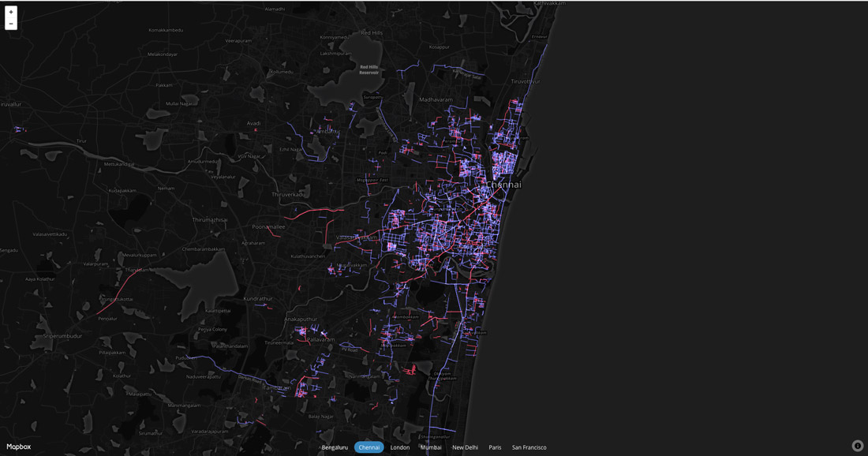The width and height of the screenshot is (868, 456).
Task: Click the Poonamallee map label
Action: pyautogui.click(x=268, y=226)
